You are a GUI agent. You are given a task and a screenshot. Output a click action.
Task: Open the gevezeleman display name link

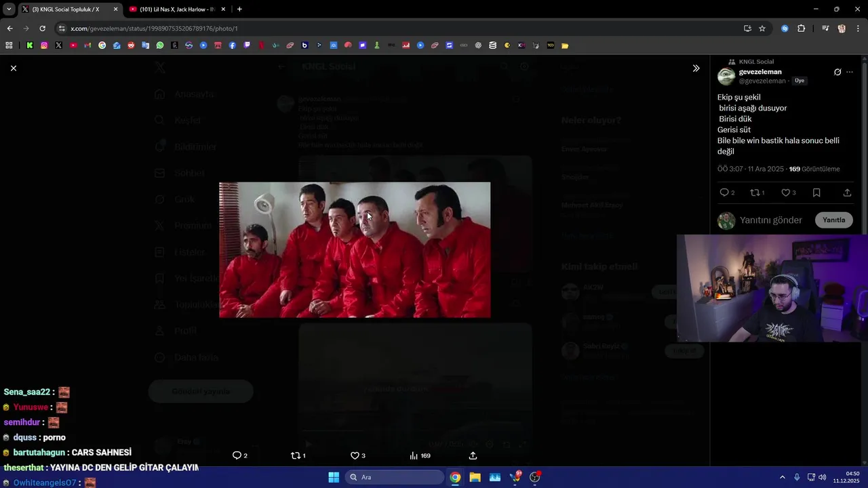point(760,72)
